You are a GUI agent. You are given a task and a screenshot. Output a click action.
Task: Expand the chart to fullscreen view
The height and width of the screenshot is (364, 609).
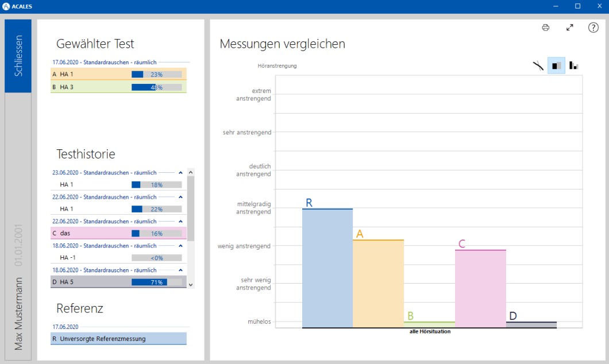coord(569,28)
